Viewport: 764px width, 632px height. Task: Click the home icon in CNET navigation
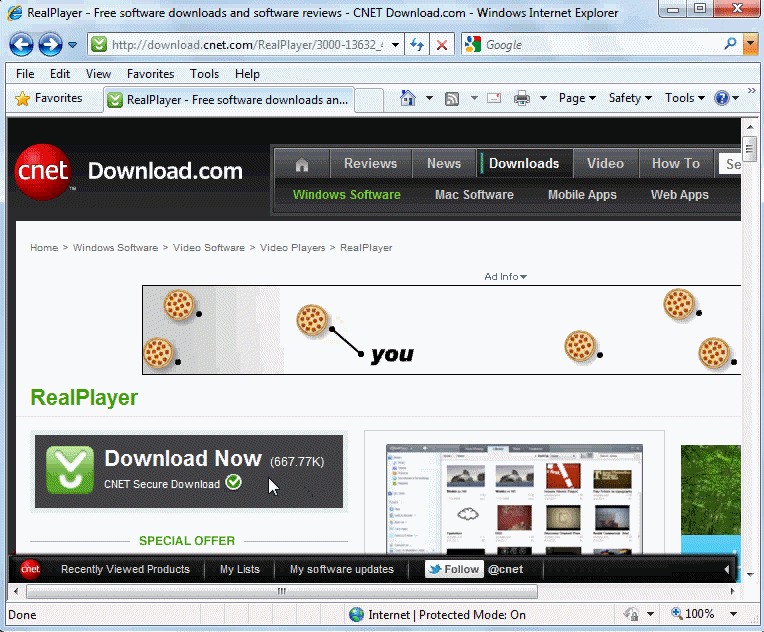pos(302,164)
